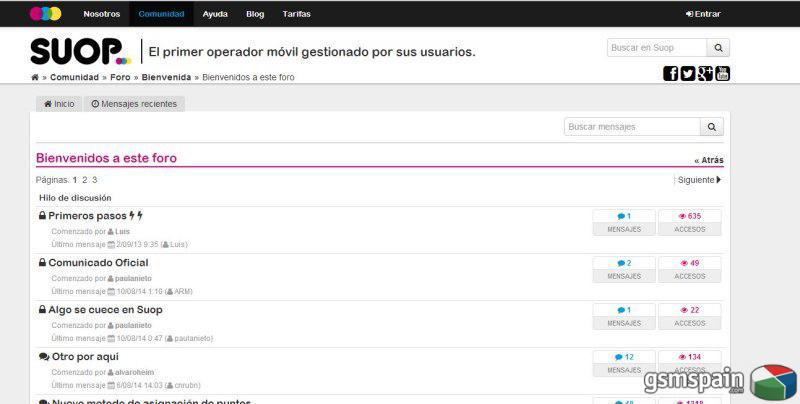Open the Twitter social icon
The width and height of the screenshot is (800, 404).
pyautogui.click(x=688, y=73)
